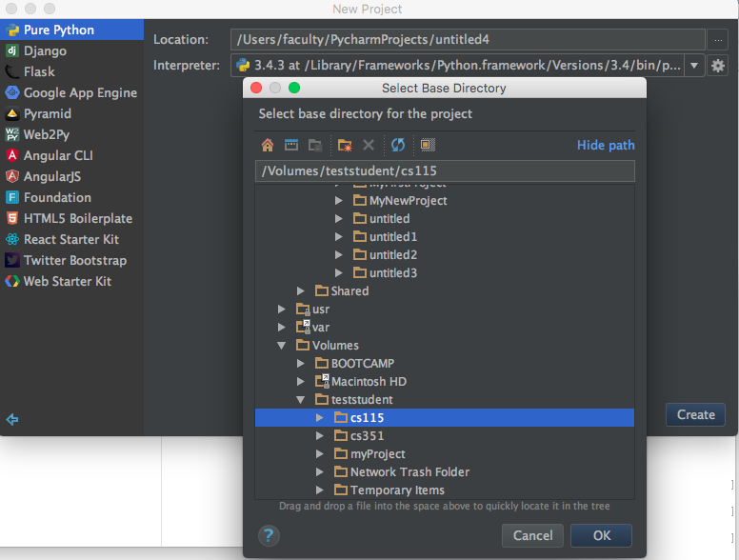Select Flask project type label
The image size is (739, 560).
click(x=39, y=71)
